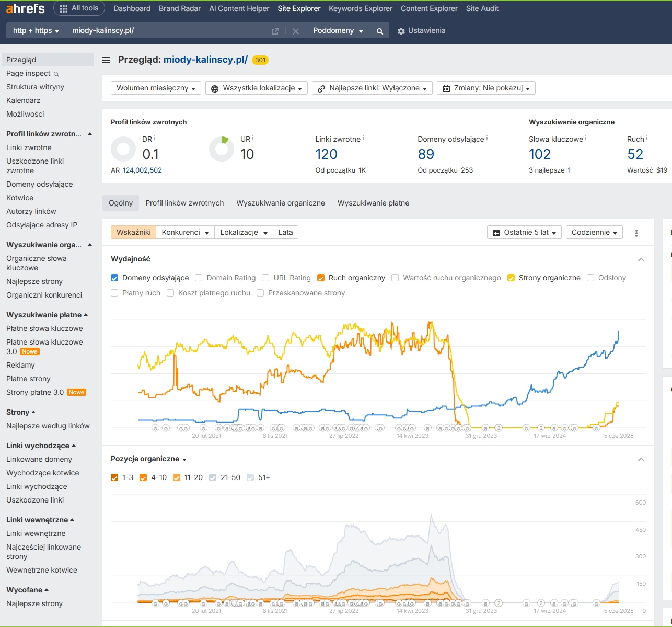Image resolution: width=672 pixels, height=627 pixels.
Task: Open the miody-kalinscy.pl/ title link
Action: coord(205,60)
